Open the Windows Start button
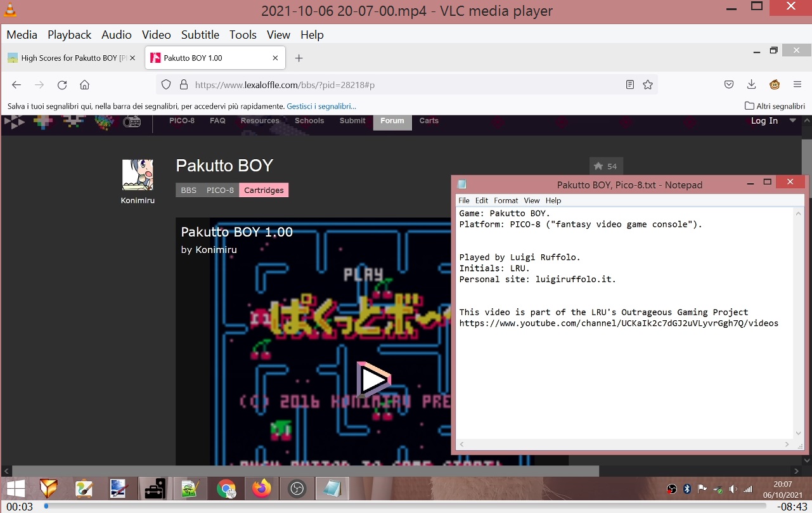 (x=16, y=488)
